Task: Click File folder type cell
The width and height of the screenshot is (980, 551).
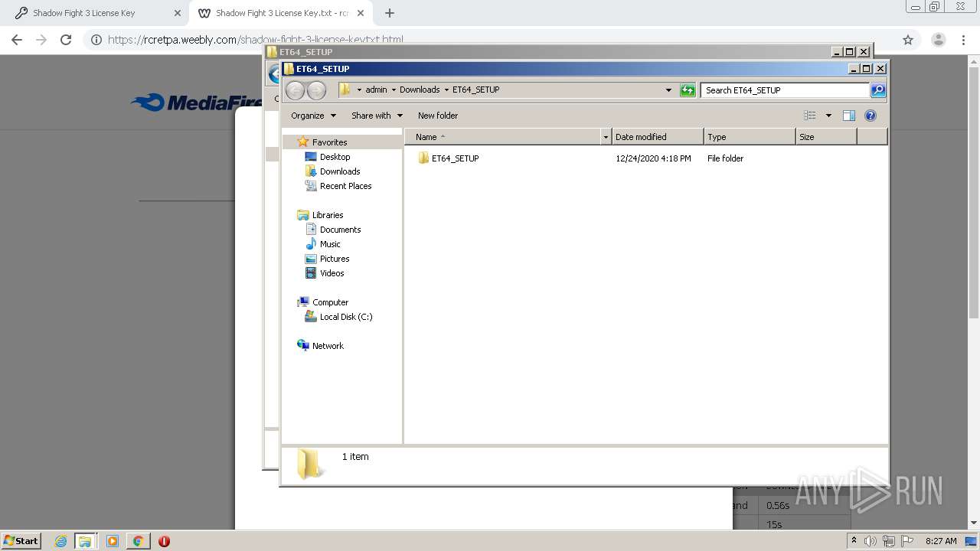Action: 725,158
